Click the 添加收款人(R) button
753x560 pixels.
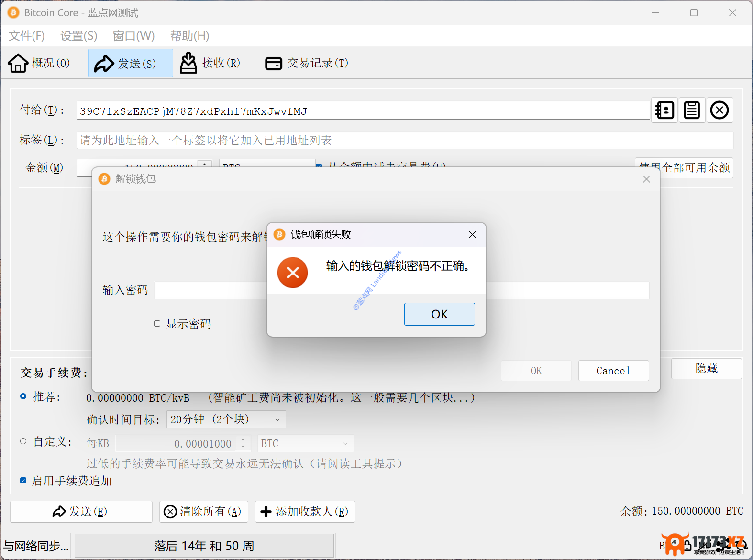click(x=305, y=512)
